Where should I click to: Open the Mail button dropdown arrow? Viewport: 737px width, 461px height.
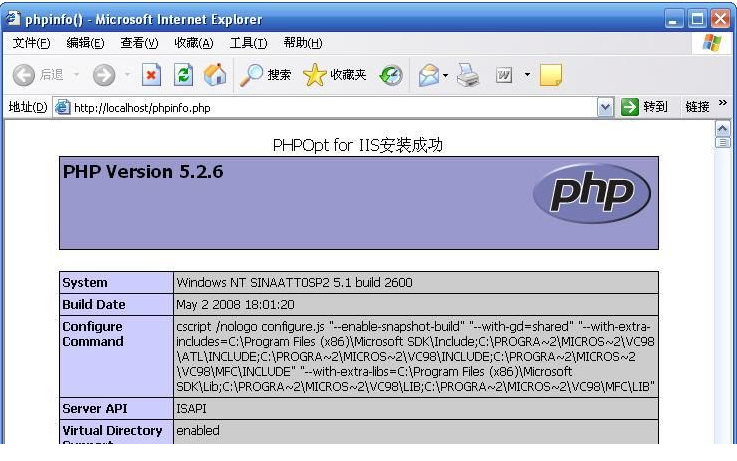click(x=445, y=75)
